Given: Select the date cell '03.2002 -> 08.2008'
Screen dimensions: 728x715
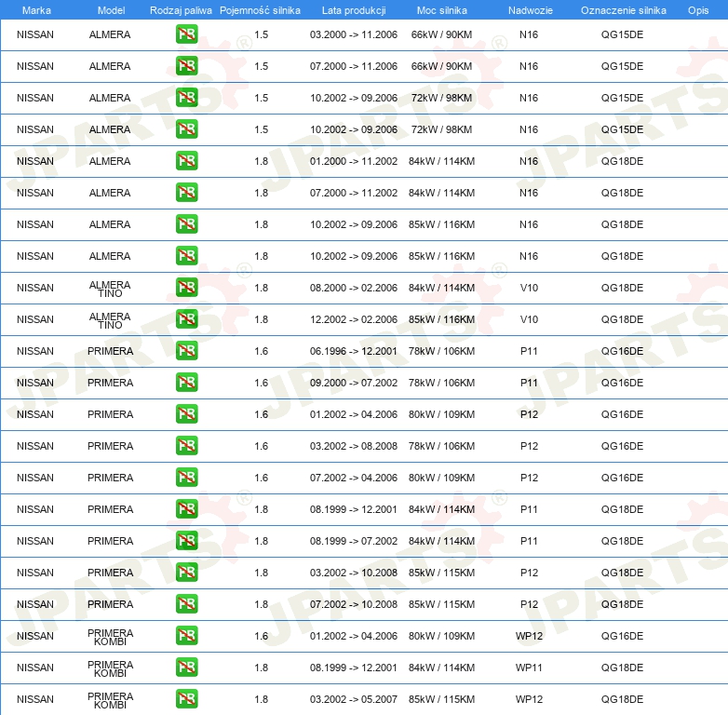Looking at the screenshot, I should pos(354,446).
